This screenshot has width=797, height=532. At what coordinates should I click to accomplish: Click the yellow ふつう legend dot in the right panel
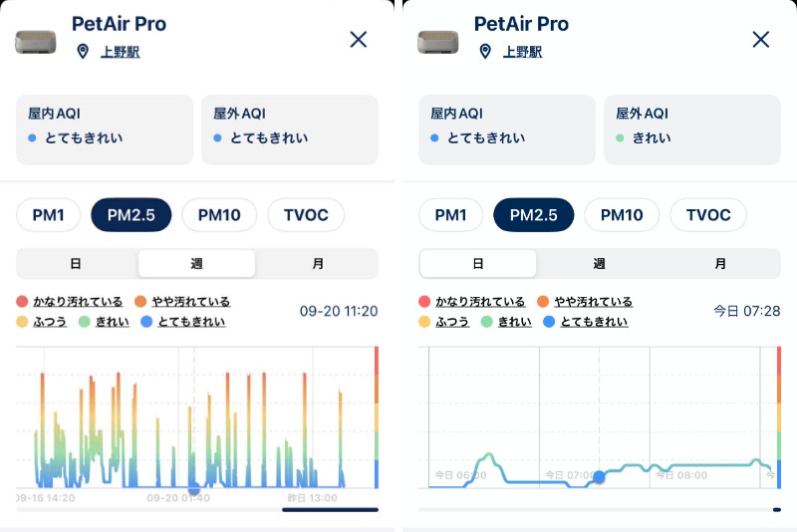coord(424,322)
